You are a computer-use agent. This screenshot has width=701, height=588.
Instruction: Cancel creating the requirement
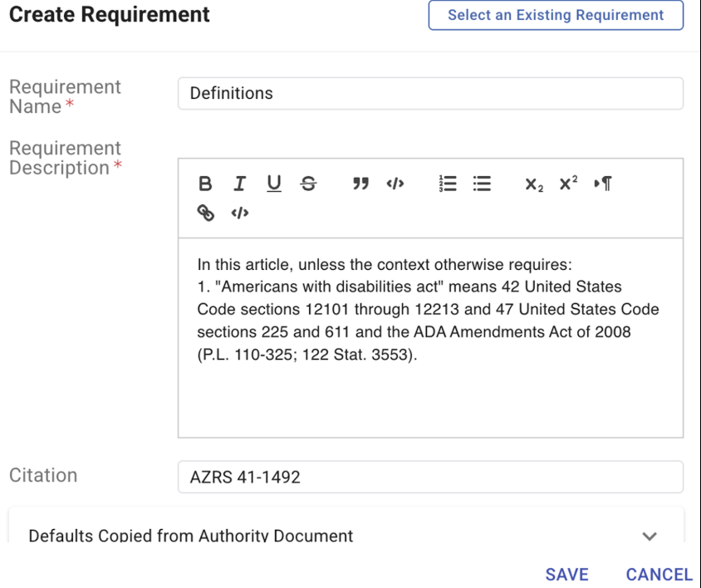point(659,575)
